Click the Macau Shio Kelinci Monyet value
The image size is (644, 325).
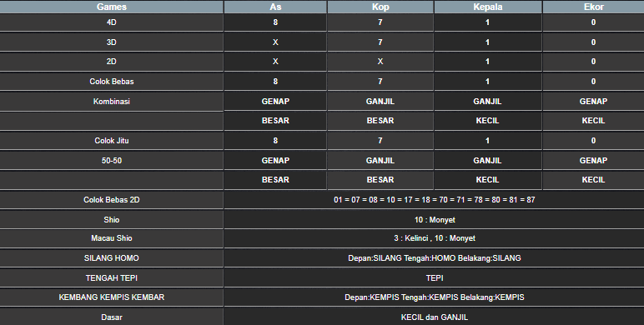[435, 238]
